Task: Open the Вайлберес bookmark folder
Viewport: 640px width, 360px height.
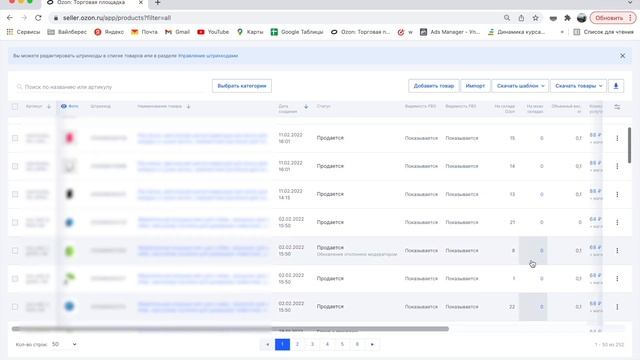Action: 67,32
